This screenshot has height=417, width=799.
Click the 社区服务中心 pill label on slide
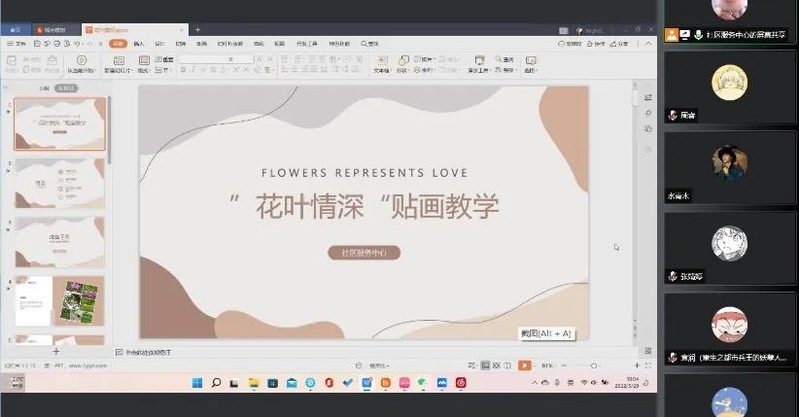(x=364, y=252)
